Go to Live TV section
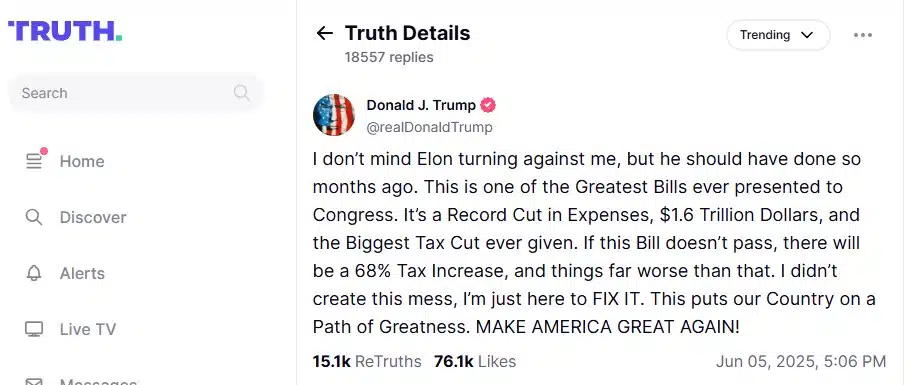Screen dimensions: 910x385 click(88, 329)
